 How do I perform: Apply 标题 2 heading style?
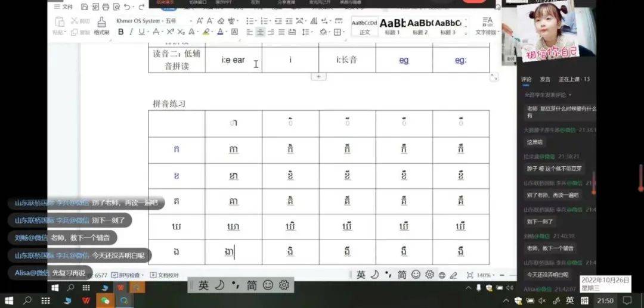point(420,27)
